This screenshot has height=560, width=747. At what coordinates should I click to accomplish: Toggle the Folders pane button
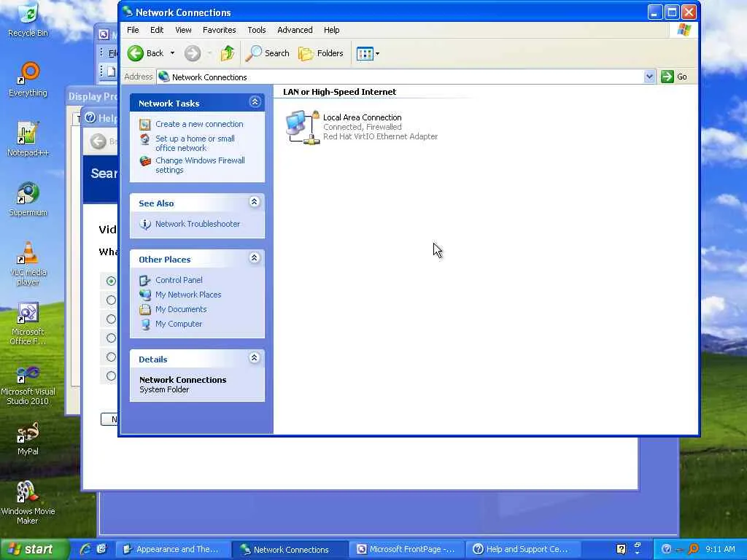(321, 53)
